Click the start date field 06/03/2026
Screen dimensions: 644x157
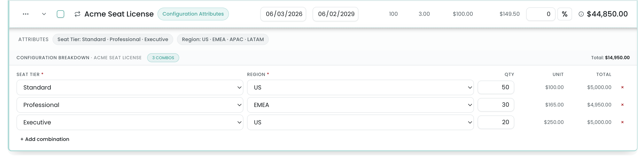[283, 14]
